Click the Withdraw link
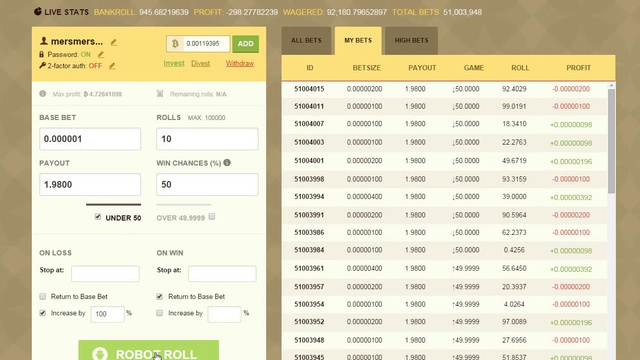This screenshot has width=640, height=360. point(240,63)
